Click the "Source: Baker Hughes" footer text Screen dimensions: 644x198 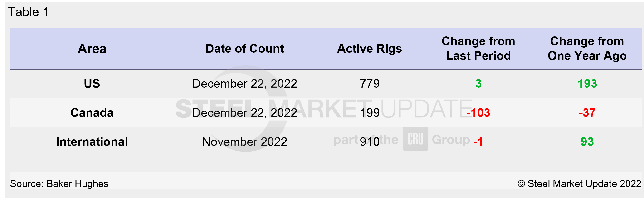59,184
